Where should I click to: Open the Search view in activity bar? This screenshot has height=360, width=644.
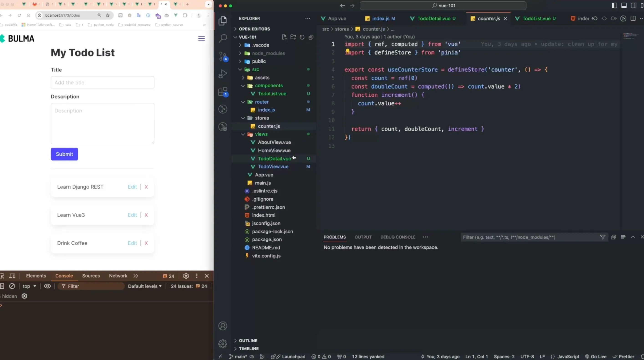click(x=222, y=38)
